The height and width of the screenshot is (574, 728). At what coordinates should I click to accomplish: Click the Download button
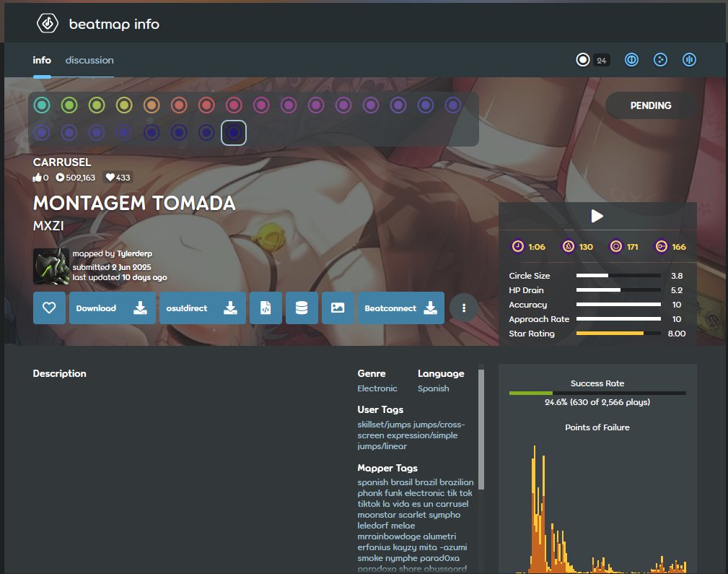pyautogui.click(x=113, y=308)
